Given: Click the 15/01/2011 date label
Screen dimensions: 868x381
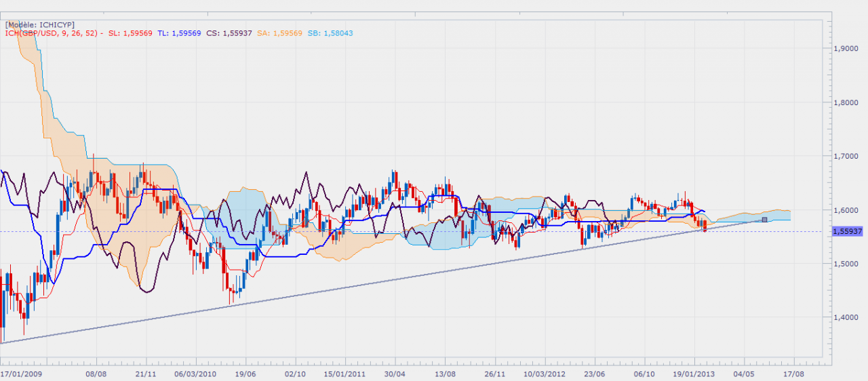Looking at the screenshot, I should pyautogui.click(x=344, y=374).
